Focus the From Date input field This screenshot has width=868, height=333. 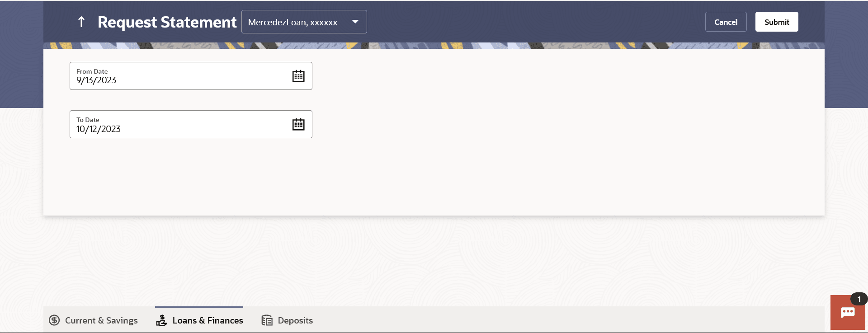pyautogui.click(x=191, y=76)
